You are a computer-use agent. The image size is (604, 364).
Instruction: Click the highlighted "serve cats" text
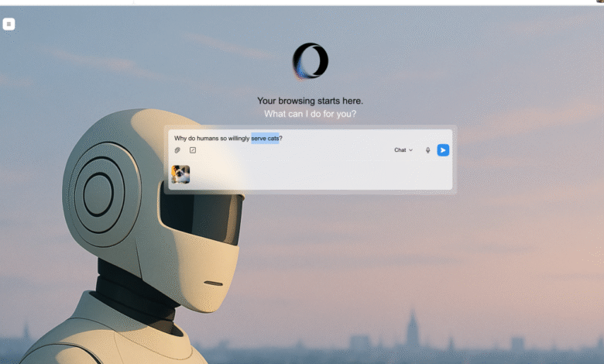(x=265, y=139)
